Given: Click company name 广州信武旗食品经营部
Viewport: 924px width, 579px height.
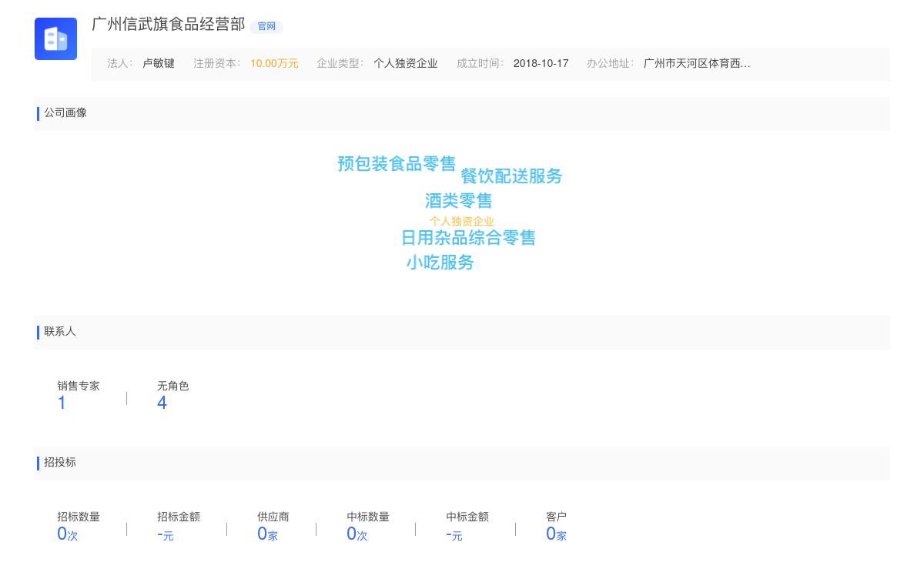Looking at the screenshot, I should (x=168, y=24).
